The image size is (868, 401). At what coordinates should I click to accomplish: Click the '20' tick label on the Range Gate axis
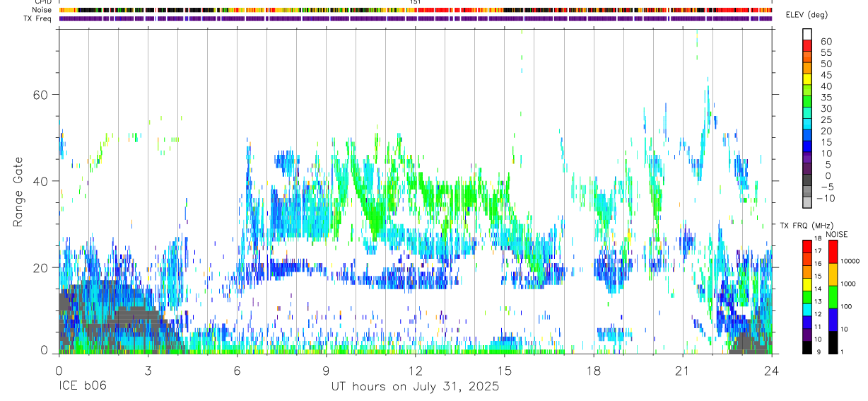click(42, 267)
